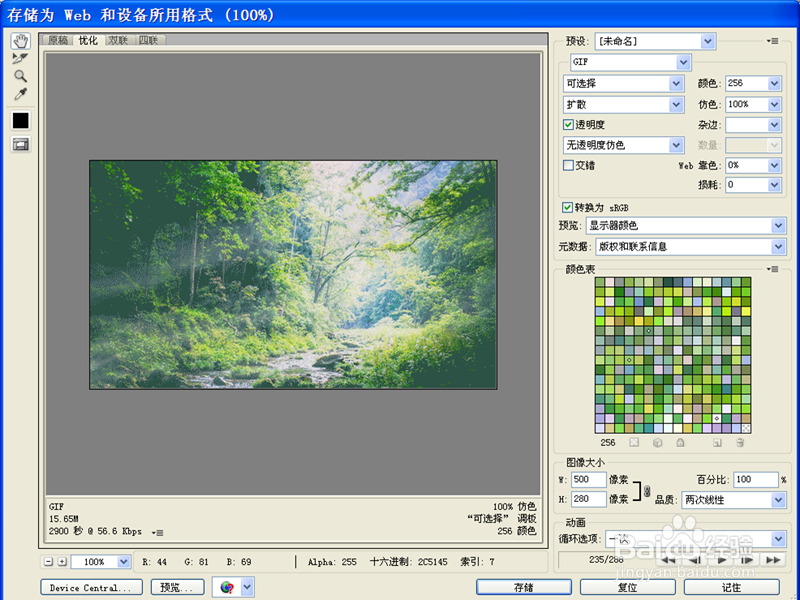Open the browser selection dropdown arrow
Viewport: 800px width, 600px height.
247,587
